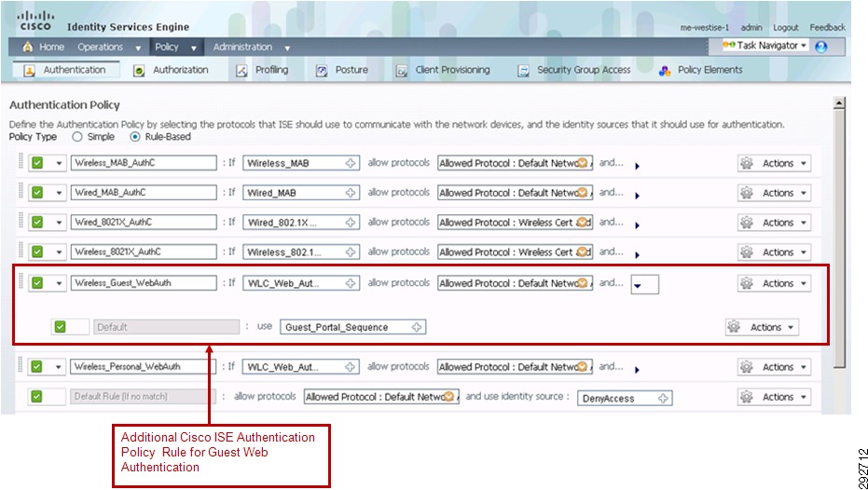This screenshot has width=868, height=490.
Task: Toggle status check of Wireless_Personal_WebAuth rule
Action: pos(37,367)
